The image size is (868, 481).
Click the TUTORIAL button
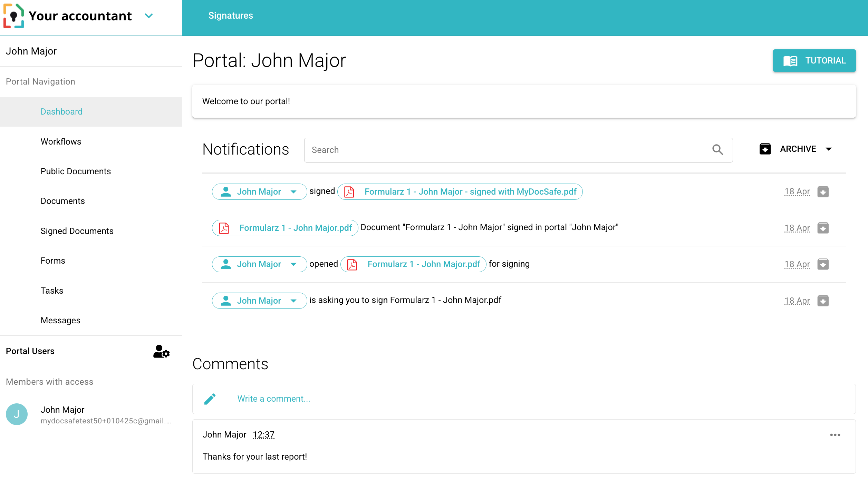(814, 61)
